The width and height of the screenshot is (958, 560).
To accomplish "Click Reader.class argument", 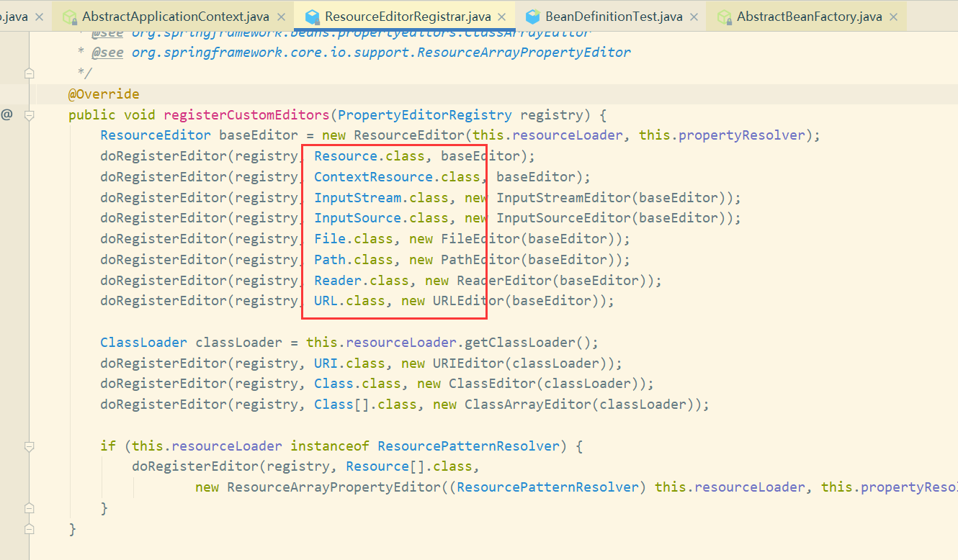I will 362,280.
